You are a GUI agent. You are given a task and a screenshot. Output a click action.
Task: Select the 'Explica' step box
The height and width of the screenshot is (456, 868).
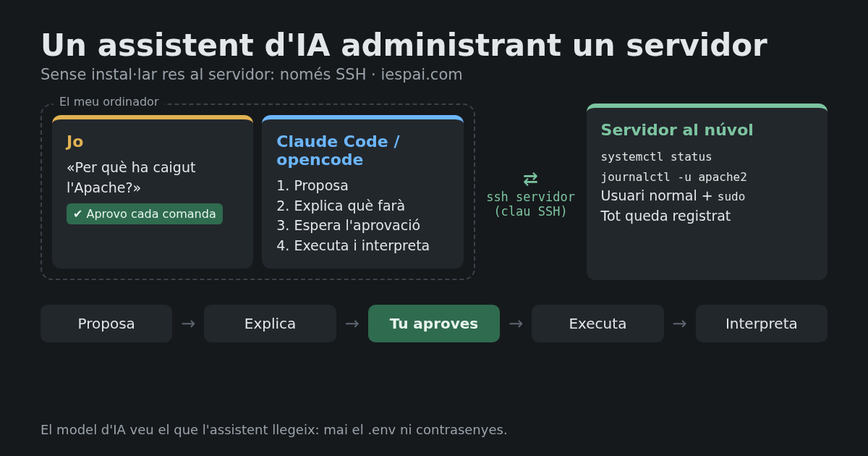click(x=270, y=324)
